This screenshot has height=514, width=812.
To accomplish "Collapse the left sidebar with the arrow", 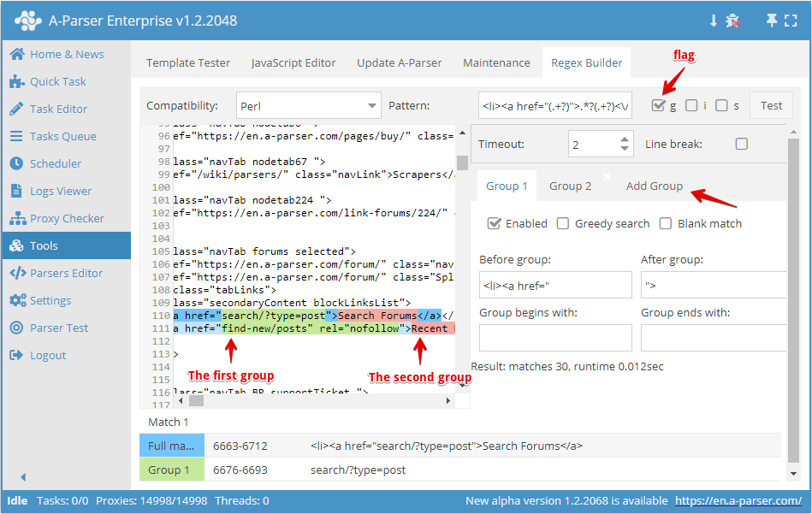I will pyautogui.click(x=22, y=476).
